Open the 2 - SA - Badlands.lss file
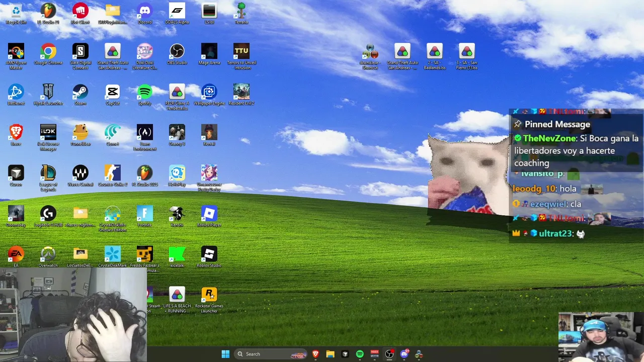 click(435, 57)
